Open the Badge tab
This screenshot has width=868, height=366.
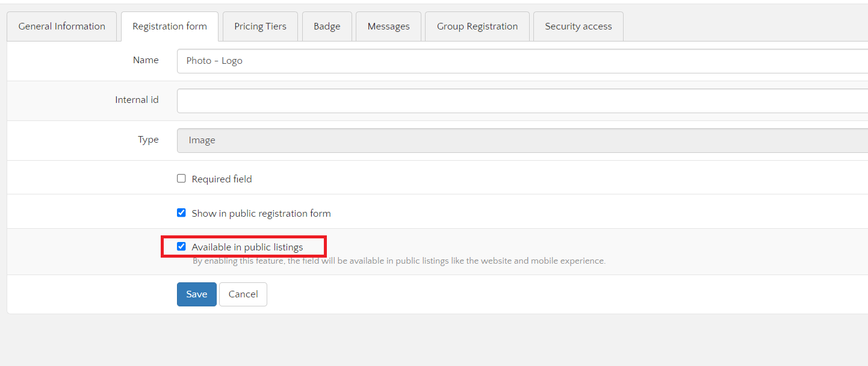click(x=327, y=26)
